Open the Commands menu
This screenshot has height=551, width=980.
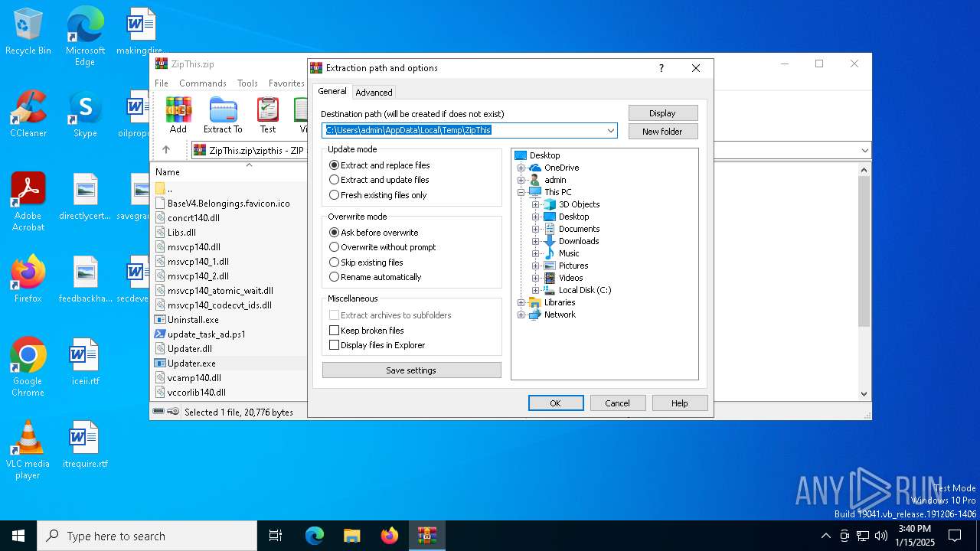(x=203, y=83)
